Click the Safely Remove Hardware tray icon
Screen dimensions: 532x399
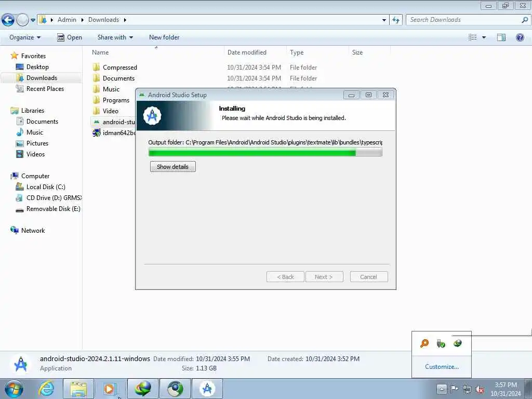441,343
